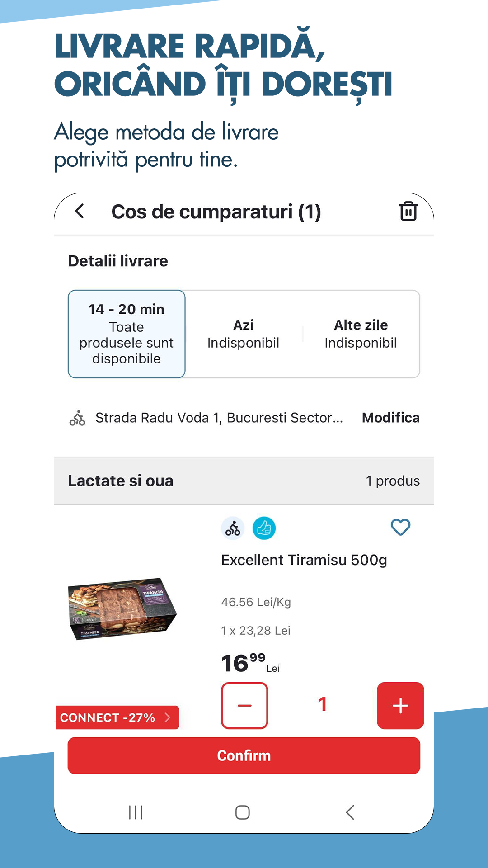This screenshot has height=868, width=488.
Task: Tap the Android back navigation arrow
Action: (x=350, y=812)
